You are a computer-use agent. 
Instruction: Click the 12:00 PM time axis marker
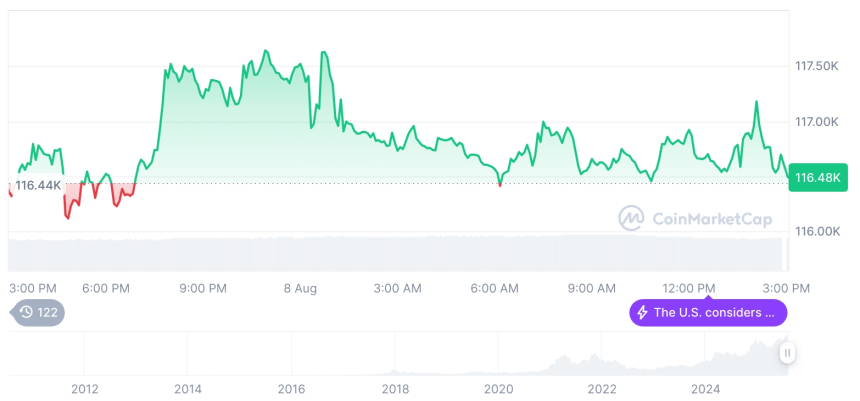coord(690,288)
